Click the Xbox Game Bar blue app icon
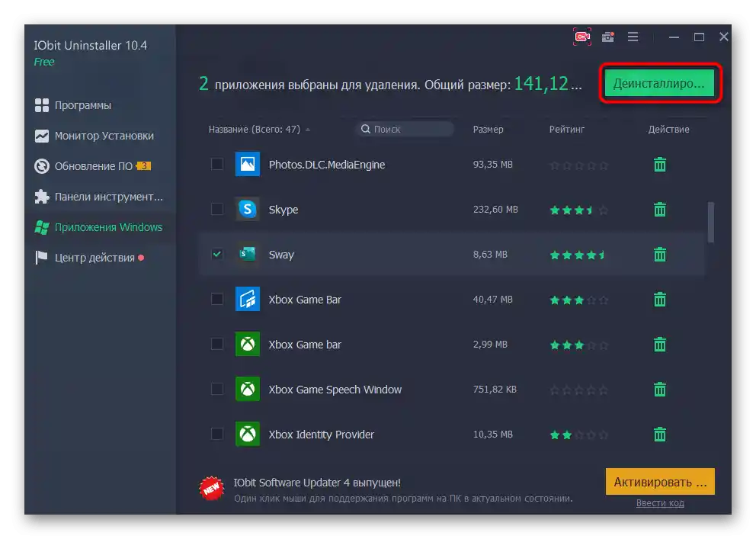756x539 pixels. [x=248, y=299]
